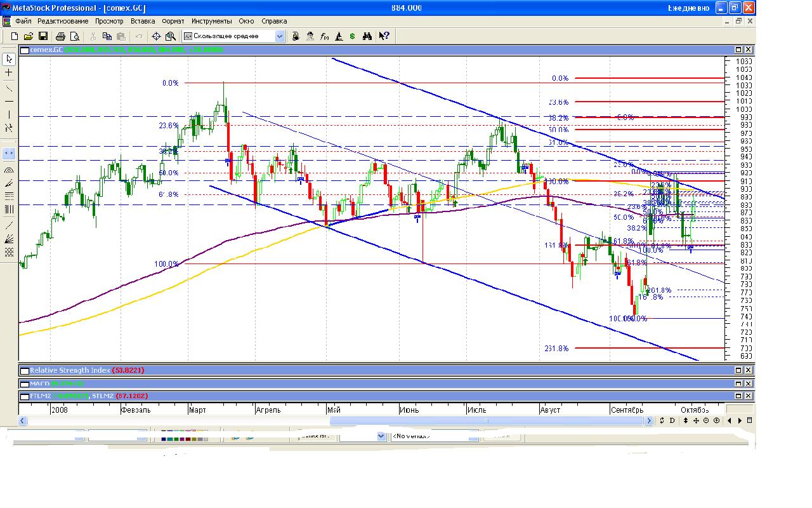Go to previous security with left arrow

[x=730, y=420]
